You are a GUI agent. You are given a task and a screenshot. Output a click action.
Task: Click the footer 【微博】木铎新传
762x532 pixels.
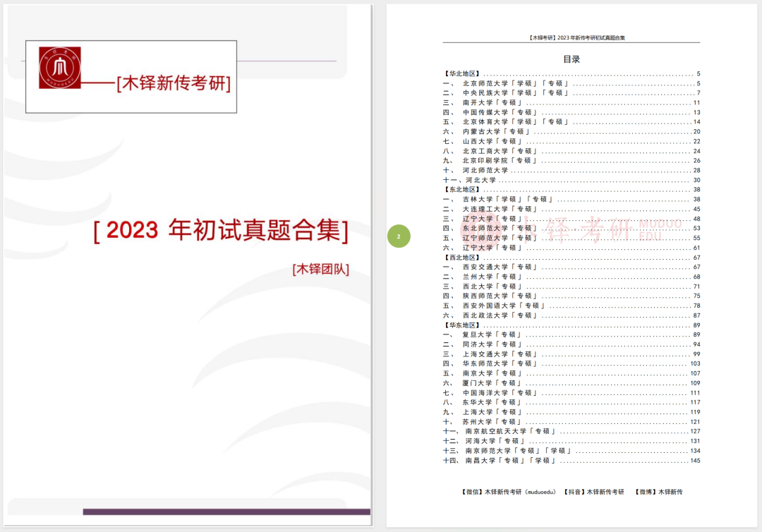658,492
